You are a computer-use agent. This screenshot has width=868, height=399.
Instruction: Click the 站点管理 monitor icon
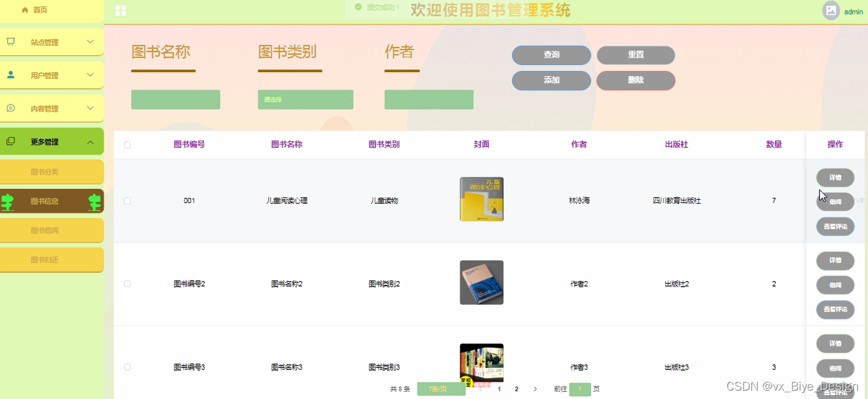pyautogui.click(x=11, y=42)
